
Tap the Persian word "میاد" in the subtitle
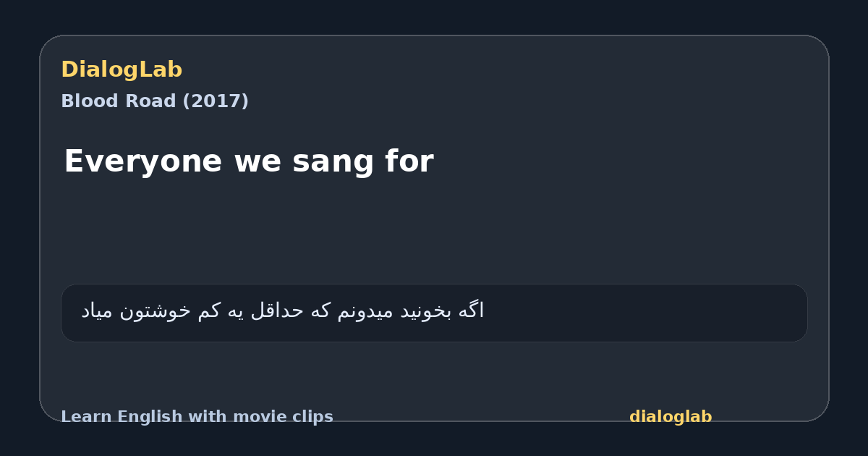(x=96, y=311)
